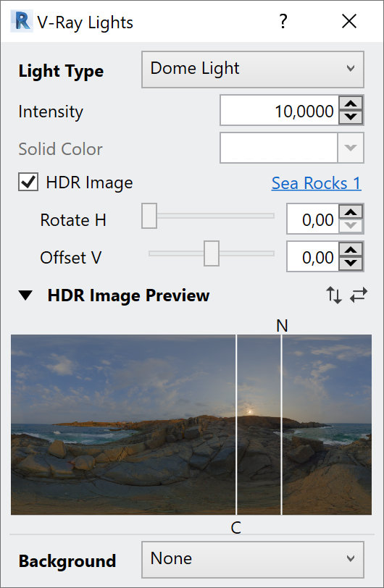
Task: Click the Solid Color white swatch
Action: coord(278,148)
